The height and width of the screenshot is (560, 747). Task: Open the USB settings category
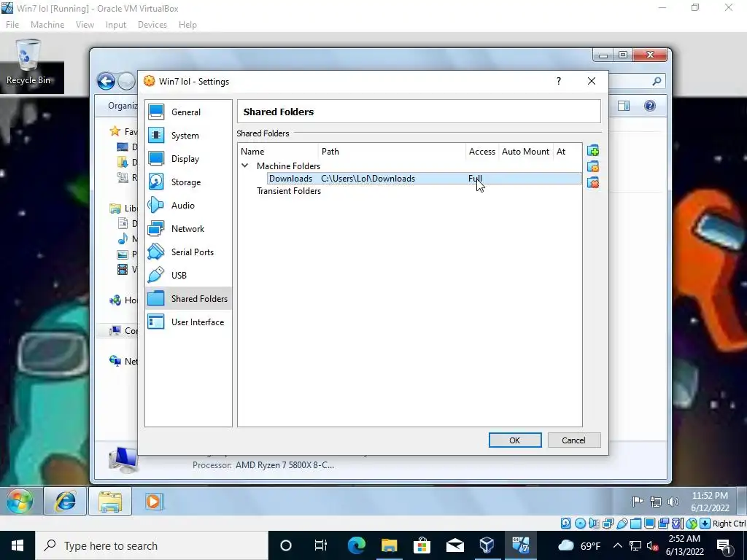tap(188, 275)
